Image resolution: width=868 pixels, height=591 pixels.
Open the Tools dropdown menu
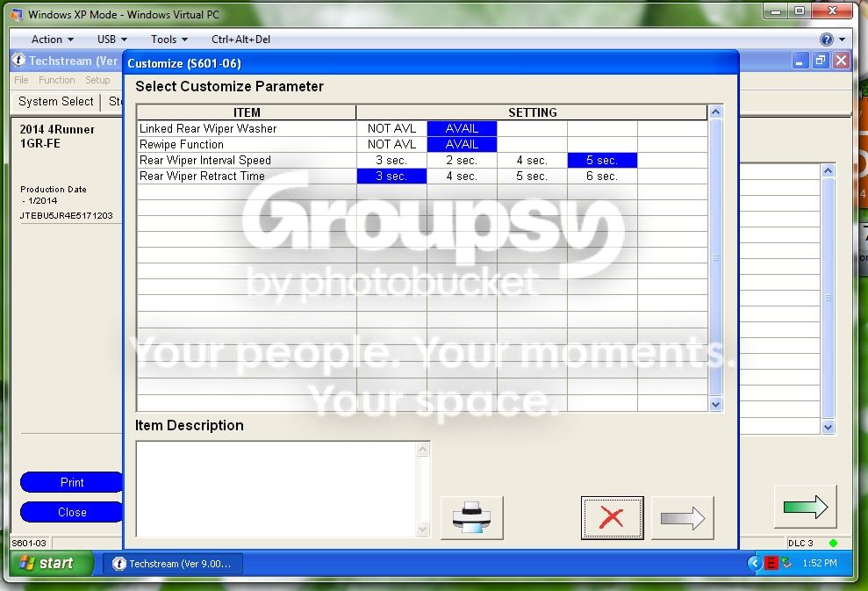(x=169, y=40)
